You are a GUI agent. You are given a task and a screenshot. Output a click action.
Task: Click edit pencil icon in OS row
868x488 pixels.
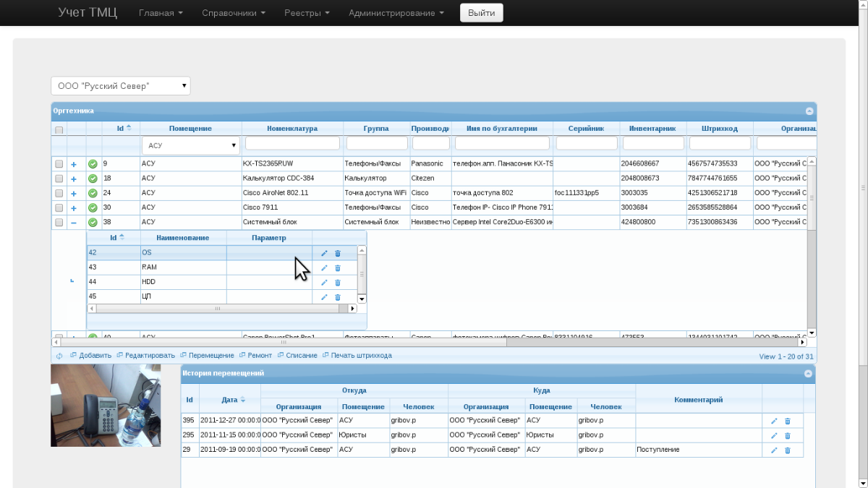[x=324, y=253]
